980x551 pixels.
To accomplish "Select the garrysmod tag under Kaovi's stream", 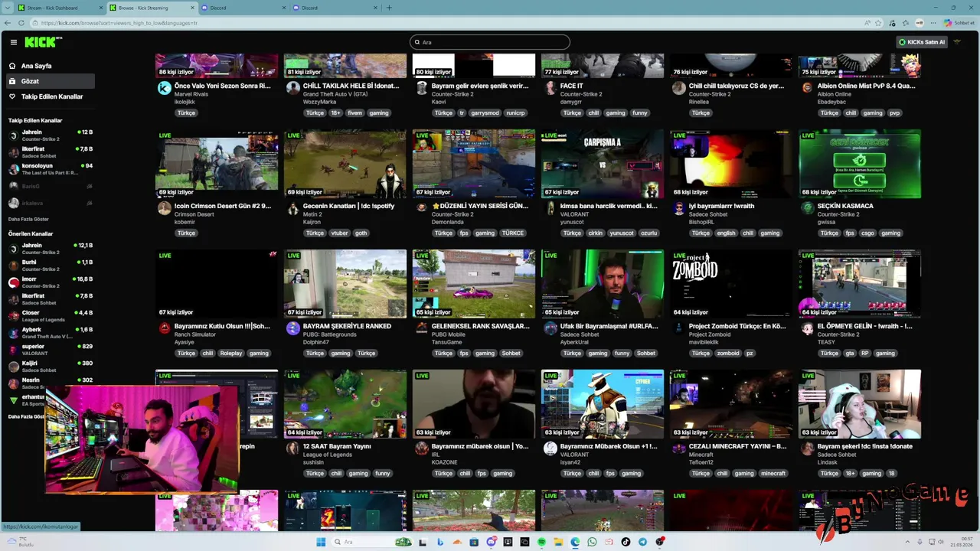I will pyautogui.click(x=485, y=113).
